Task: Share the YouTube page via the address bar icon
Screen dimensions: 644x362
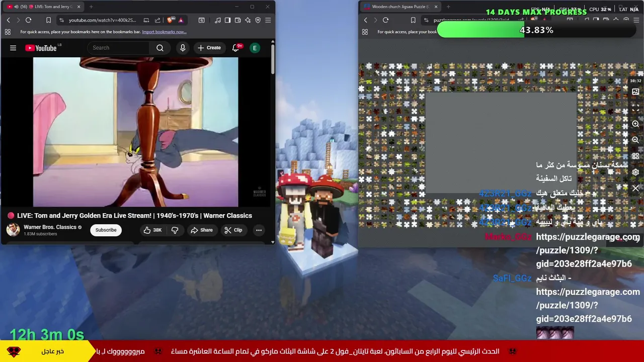Action: [x=157, y=20]
